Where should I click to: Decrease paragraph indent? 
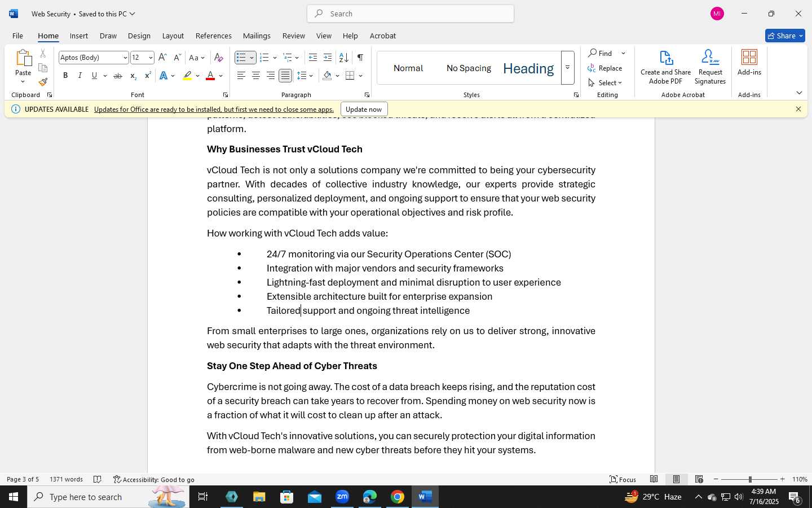pyautogui.click(x=313, y=58)
